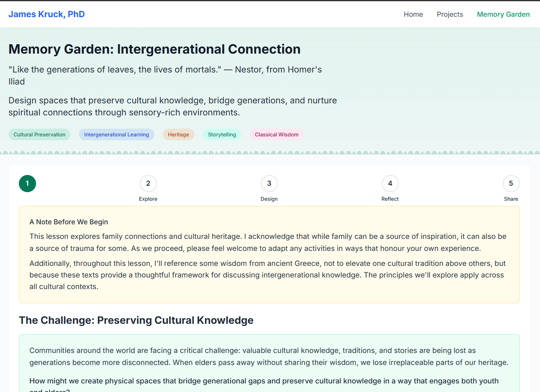
Task: Go to the Home nav item
Action: click(x=413, y=14)
